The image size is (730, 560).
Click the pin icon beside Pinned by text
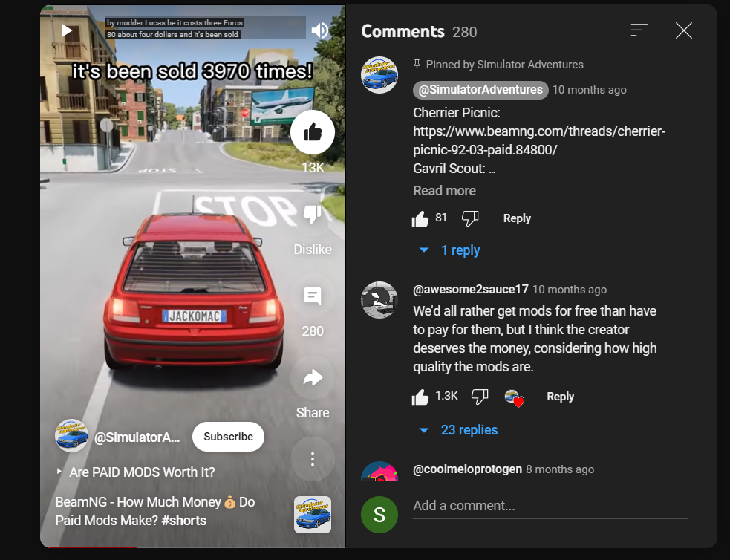[417, 64]
